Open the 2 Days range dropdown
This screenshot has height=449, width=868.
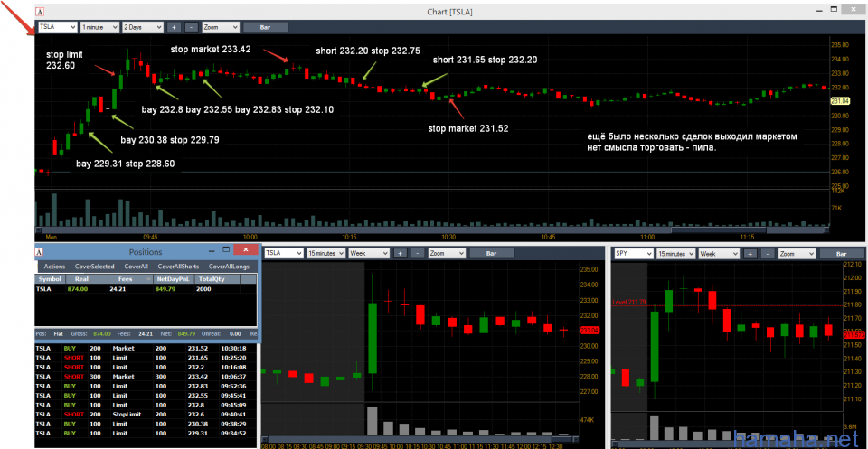pyautogui.click(x=143, y=26)
